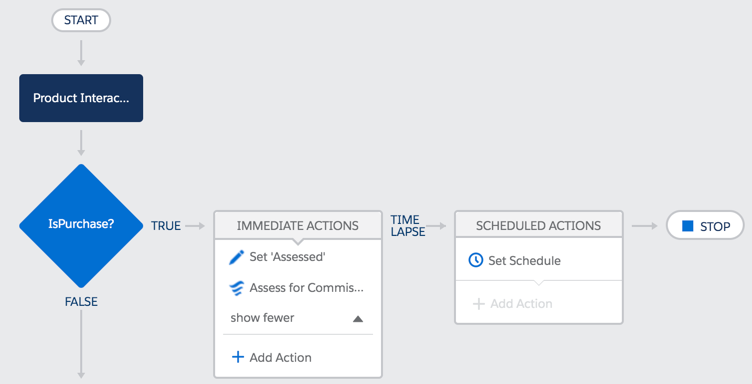This screenshot has height=384, width=752.
Task: Open the Product Interac... object node
Action: click(81, 98)
